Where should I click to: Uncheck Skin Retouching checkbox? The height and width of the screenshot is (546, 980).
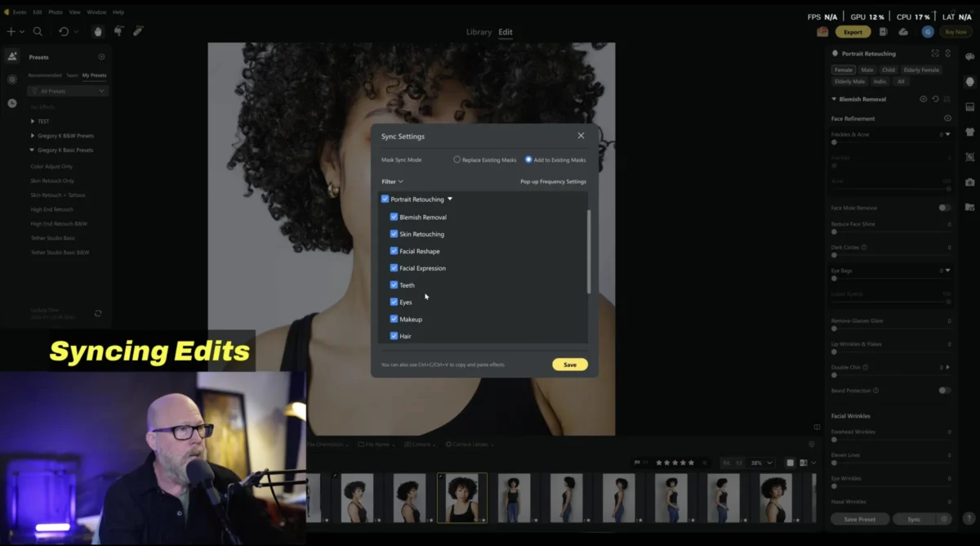coord(394,234)
